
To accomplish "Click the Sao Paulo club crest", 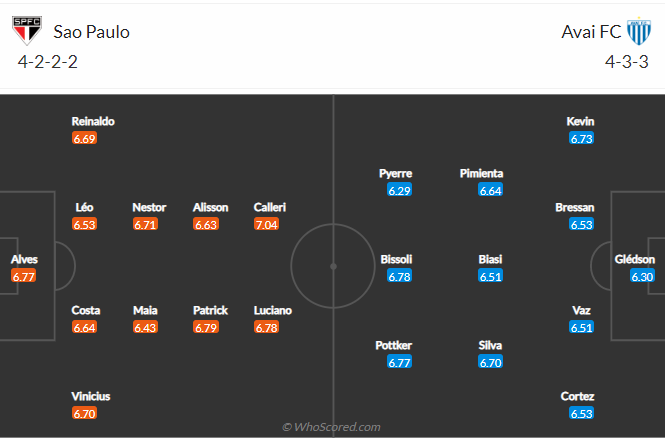I will [x=27, y=31].
